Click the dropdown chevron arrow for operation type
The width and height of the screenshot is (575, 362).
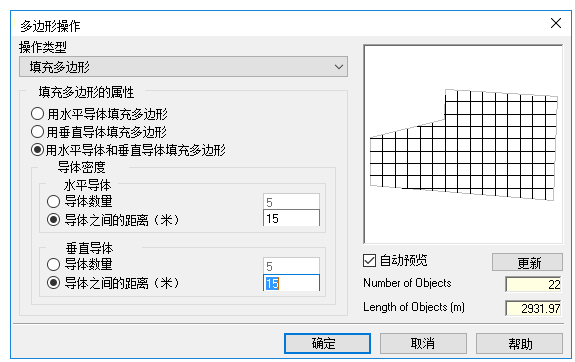pyautogui.click(x=338, y=67)
